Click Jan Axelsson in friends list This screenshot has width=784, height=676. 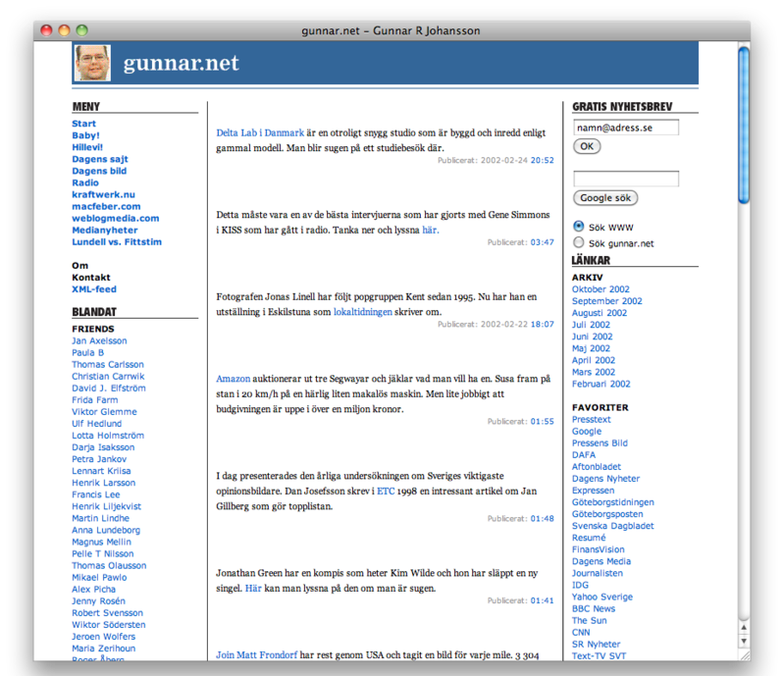click(99, 340)
